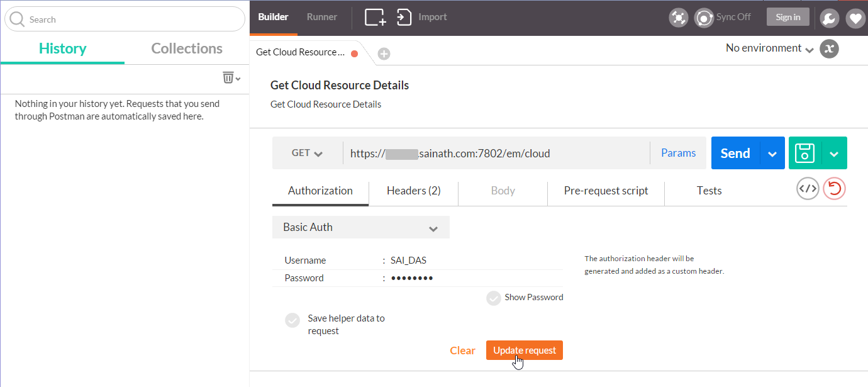Switch to the Runner tab

[x=322, y=17]
